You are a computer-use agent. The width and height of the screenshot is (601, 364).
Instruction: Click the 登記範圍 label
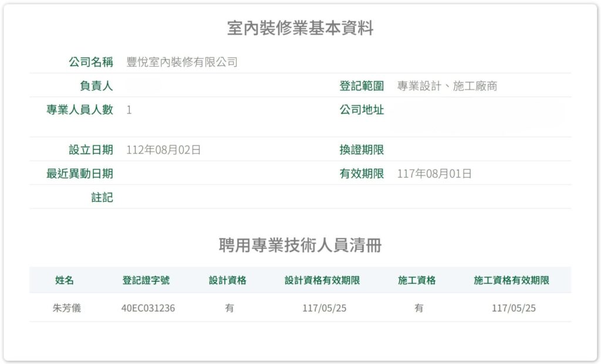(362, 86)
